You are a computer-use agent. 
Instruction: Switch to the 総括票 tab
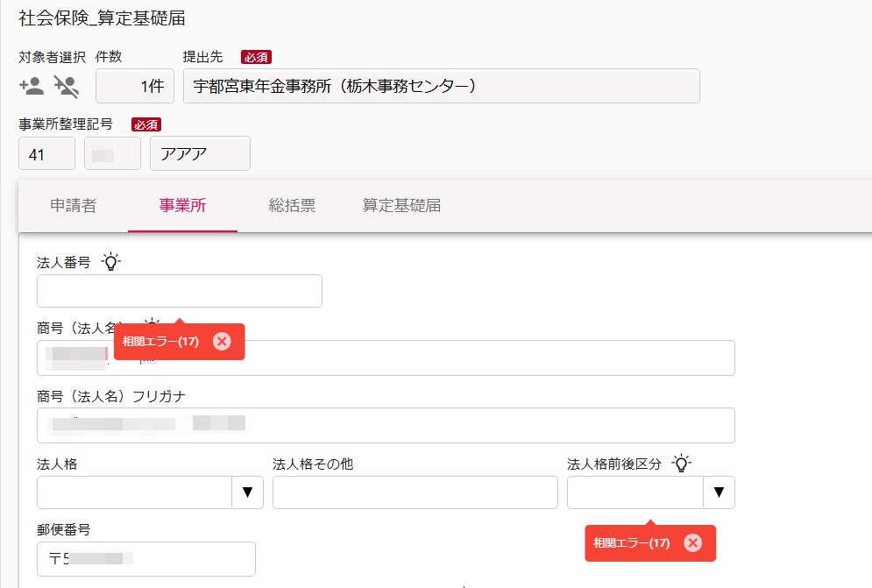292,205
